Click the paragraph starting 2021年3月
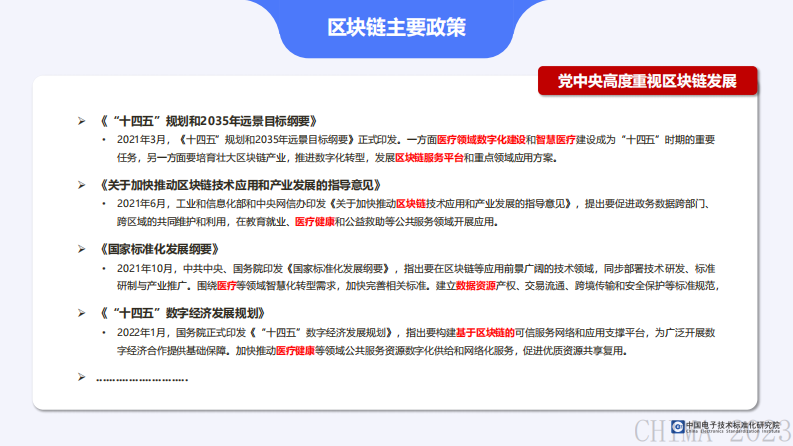This screenshot has height=446, width=793. (416, 149)
